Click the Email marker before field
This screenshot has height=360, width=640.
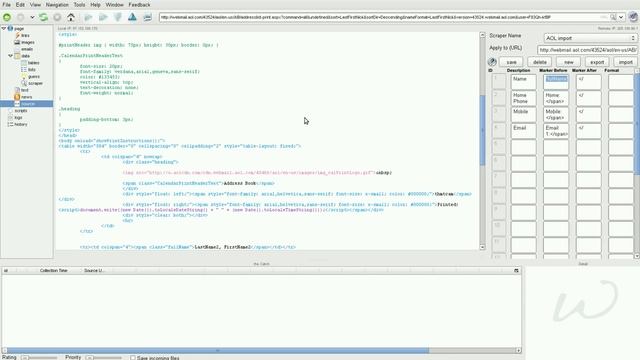click(x=556, y=131)
